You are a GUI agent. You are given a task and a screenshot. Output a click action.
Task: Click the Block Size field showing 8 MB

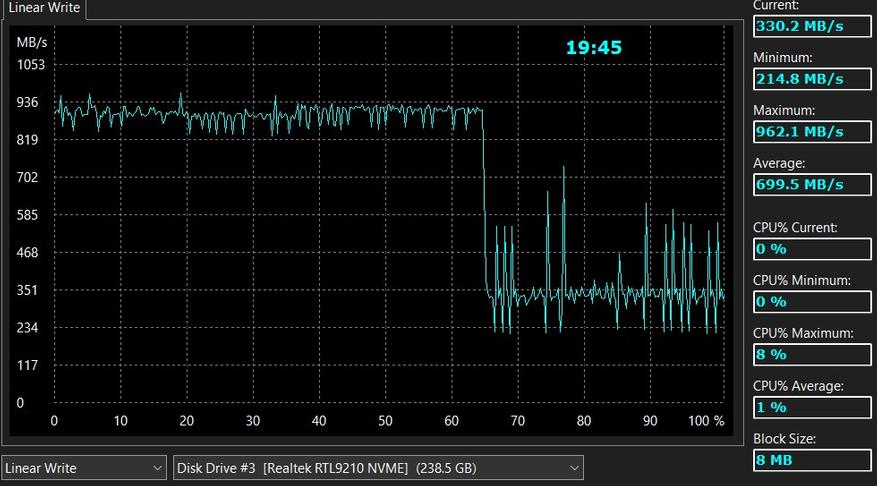pos(812,461)
